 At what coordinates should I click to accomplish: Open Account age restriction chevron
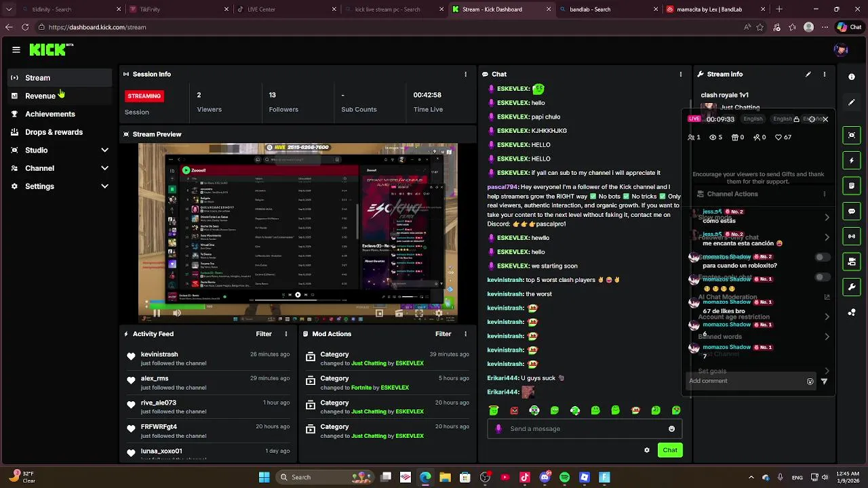click(827, 317)
